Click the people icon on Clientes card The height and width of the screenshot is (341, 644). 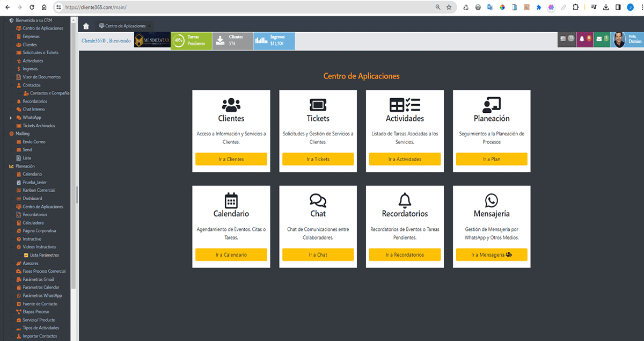coord(231,105)
